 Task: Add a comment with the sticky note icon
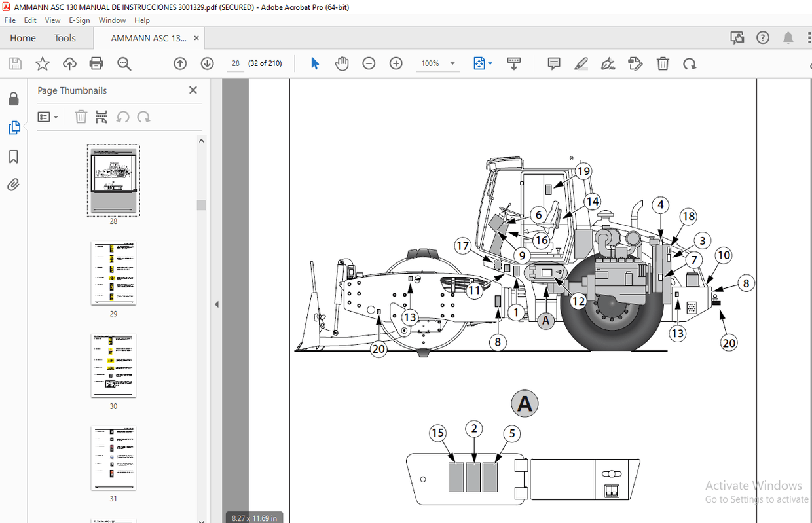(553, 63)
